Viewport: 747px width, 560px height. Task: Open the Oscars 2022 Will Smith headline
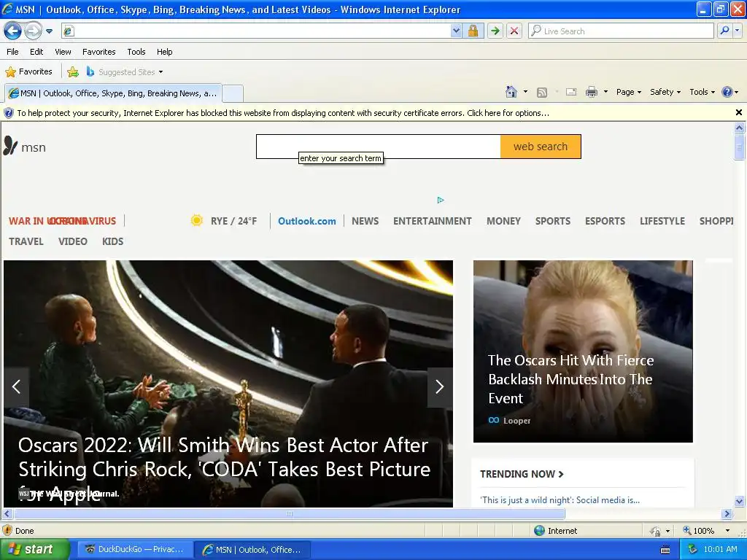224,469
